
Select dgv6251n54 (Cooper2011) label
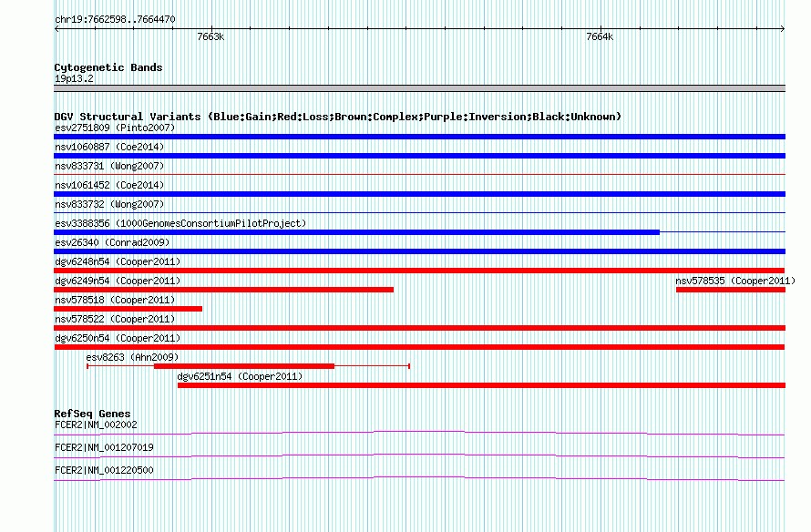(240, 376)
